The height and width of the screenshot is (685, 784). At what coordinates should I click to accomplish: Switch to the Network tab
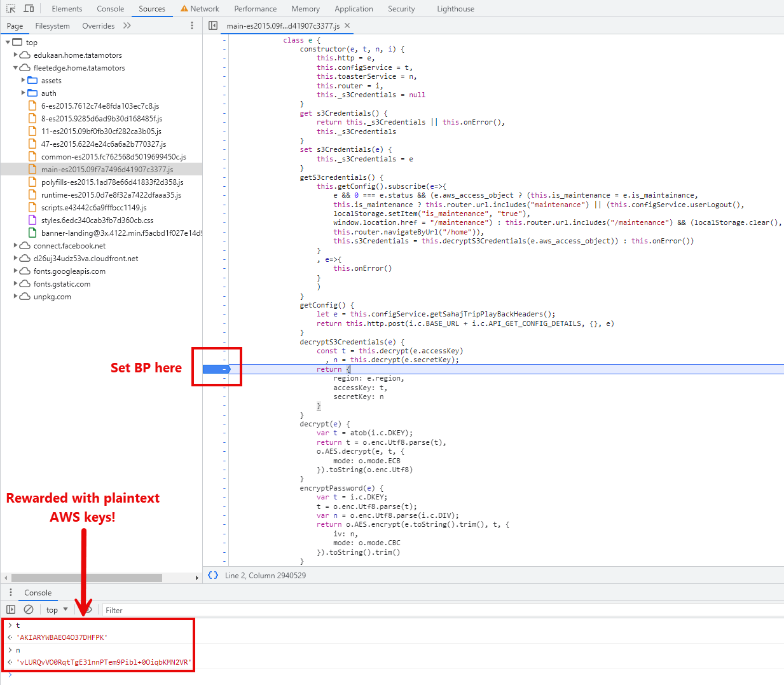pos(204,9)
